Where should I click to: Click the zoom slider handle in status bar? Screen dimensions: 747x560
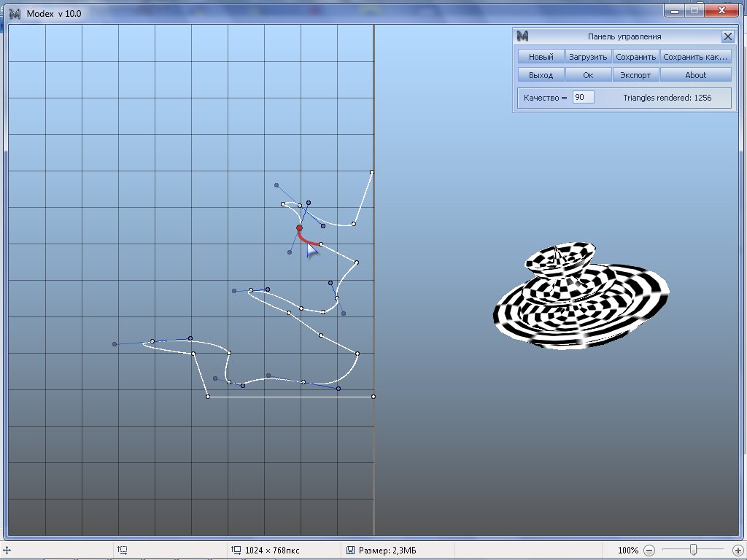(694, 550)
